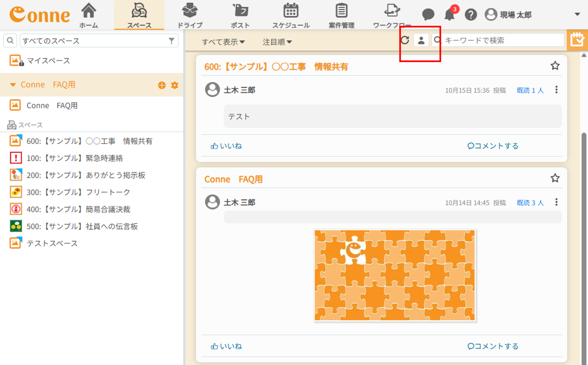Collapse the Conne FAQ用 group triangle
This screenshot has height=365, width=588.
[x=13, y=85]
